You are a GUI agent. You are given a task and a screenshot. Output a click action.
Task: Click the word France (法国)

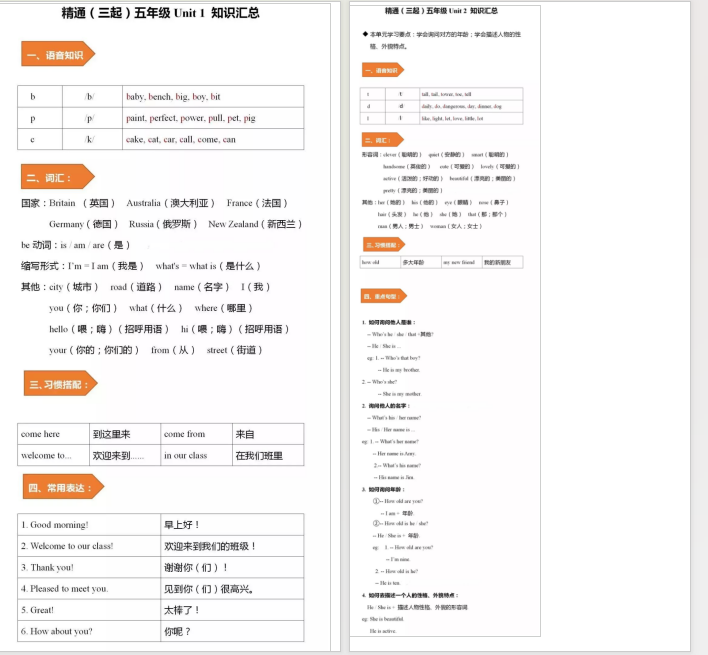click(x=257, y=203)
